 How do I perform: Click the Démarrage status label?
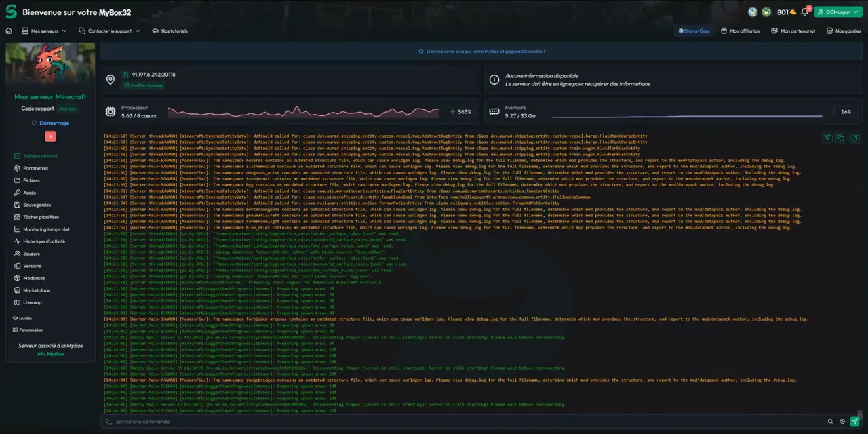(x=50, y=123)
